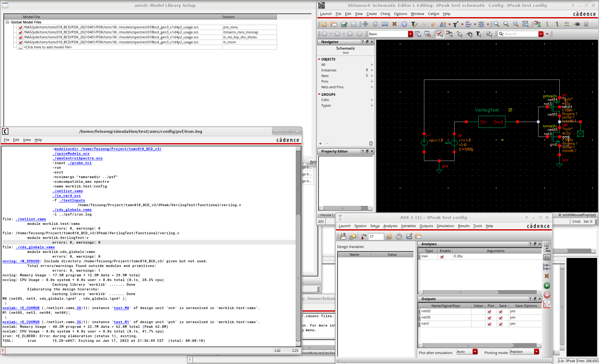Expand the Nets row arrow in Navigator
Screen dimensions: 599x364
(372, 76)
